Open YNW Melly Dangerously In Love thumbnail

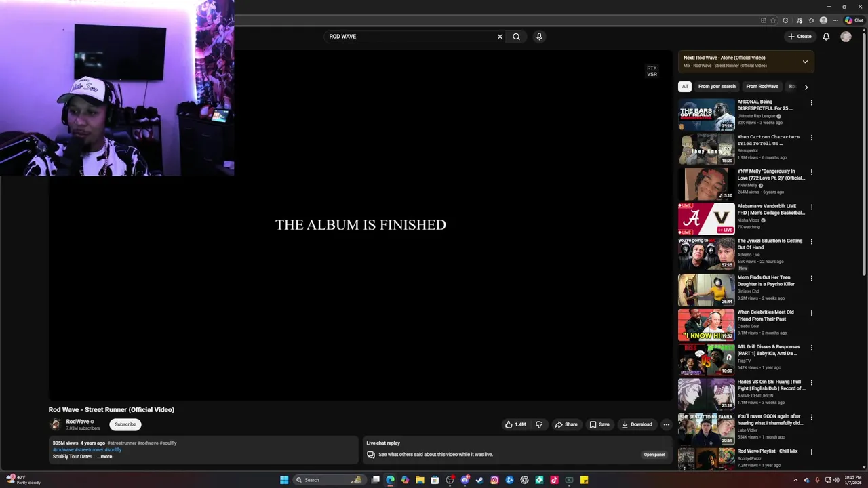707,184
